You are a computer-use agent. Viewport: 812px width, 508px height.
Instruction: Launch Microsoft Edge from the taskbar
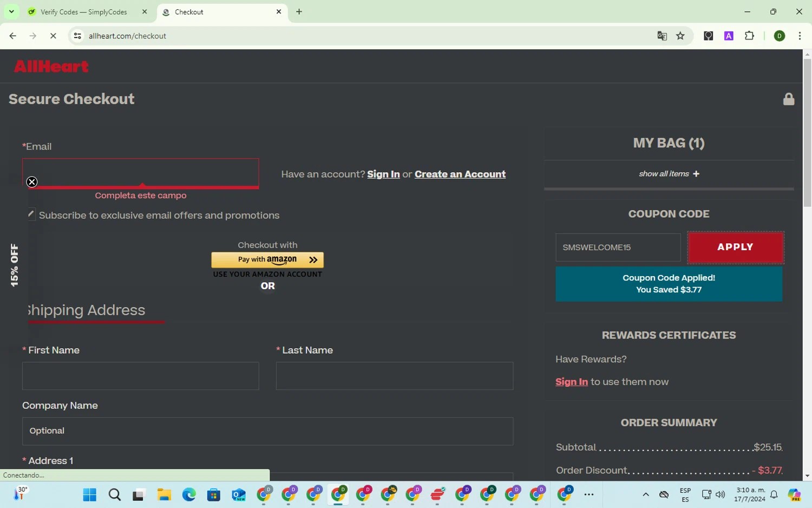tap(189, 494)
